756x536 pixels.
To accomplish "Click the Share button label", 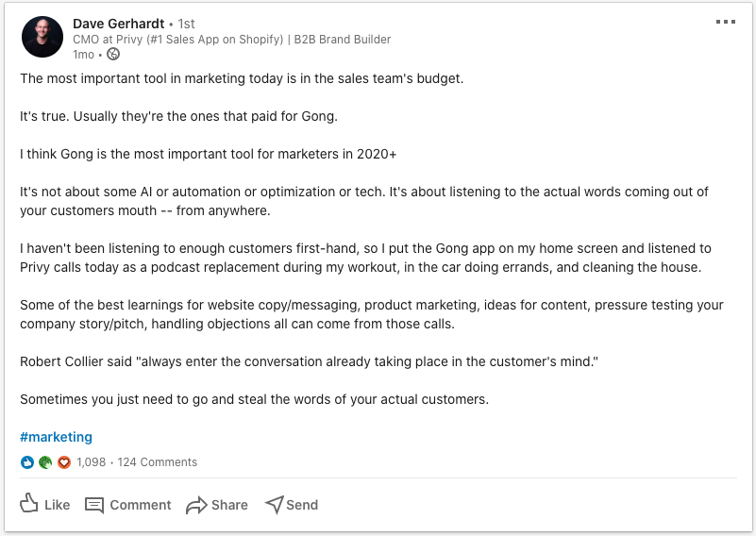I will (229, 505).
